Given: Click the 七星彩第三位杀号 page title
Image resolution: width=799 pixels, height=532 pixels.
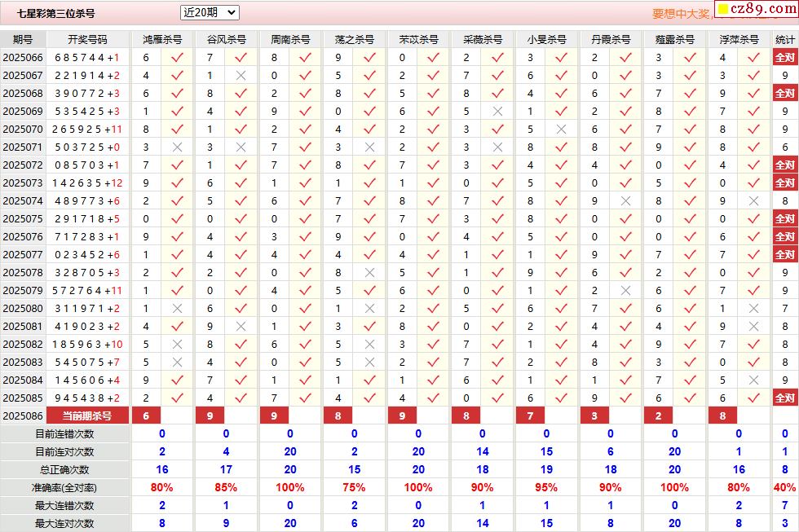Looking at the screenshot, I should point(56,14).
